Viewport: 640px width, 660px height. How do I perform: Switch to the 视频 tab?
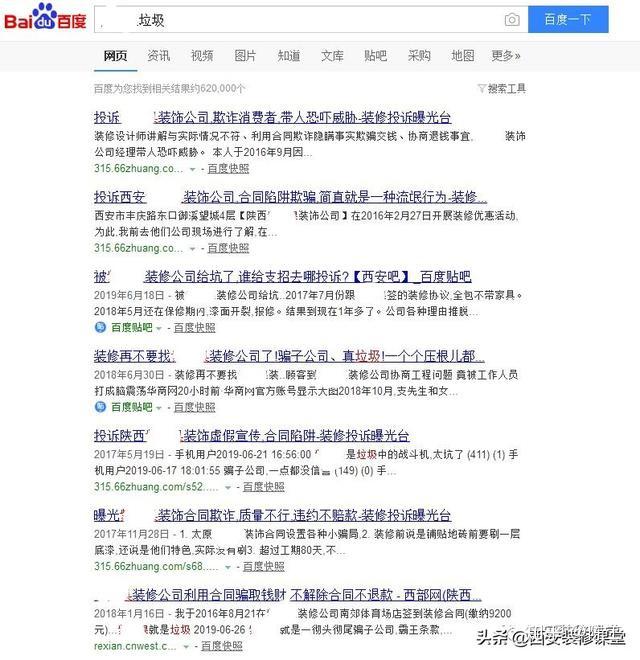202,56
